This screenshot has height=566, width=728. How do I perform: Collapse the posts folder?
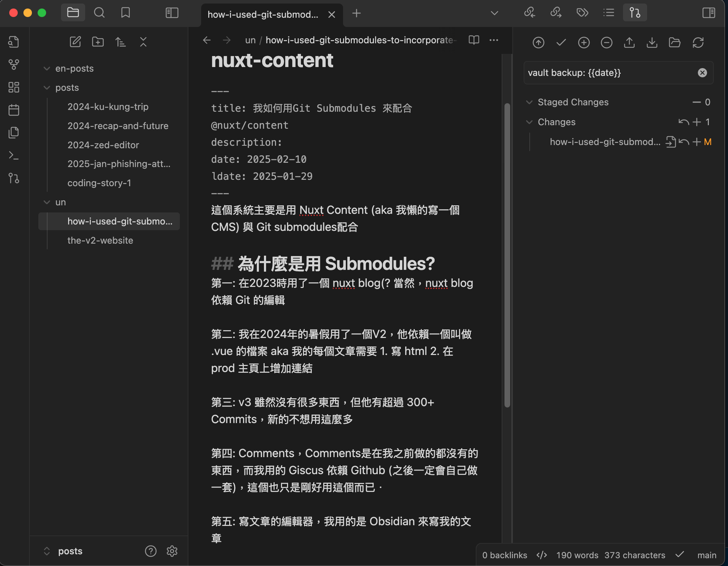46,88
